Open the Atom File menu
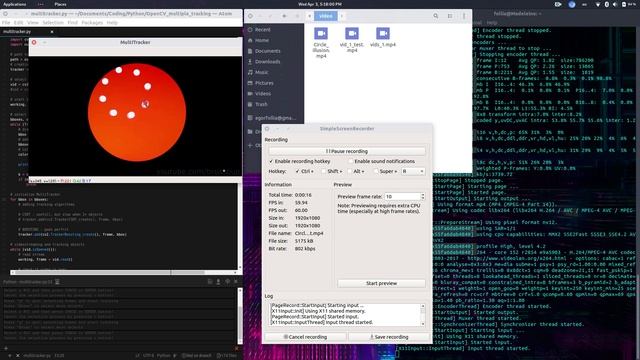This screenshot has height=360, width=640. [6, 22]
